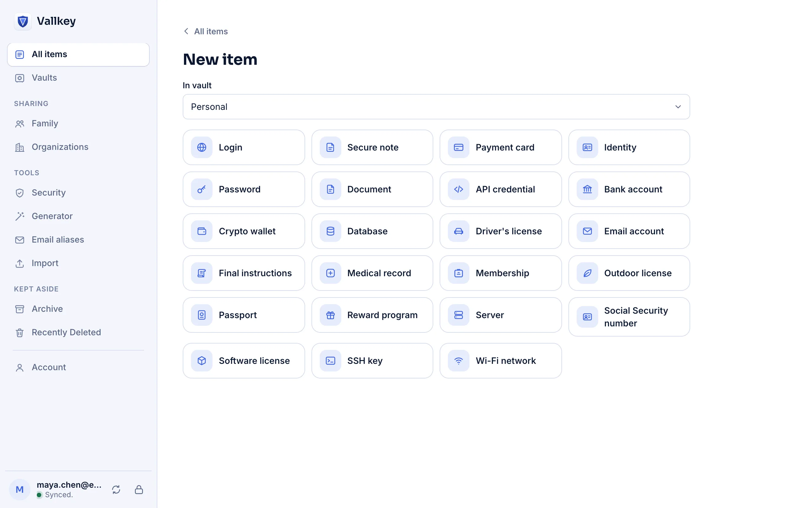Click the Medical record plus icon

(x=331, y=273)
